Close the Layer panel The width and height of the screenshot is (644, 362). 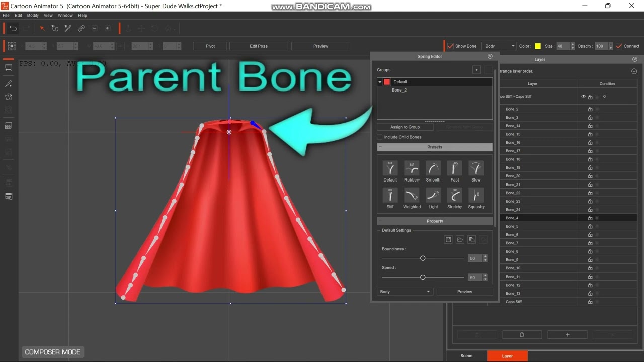point(634,59)
